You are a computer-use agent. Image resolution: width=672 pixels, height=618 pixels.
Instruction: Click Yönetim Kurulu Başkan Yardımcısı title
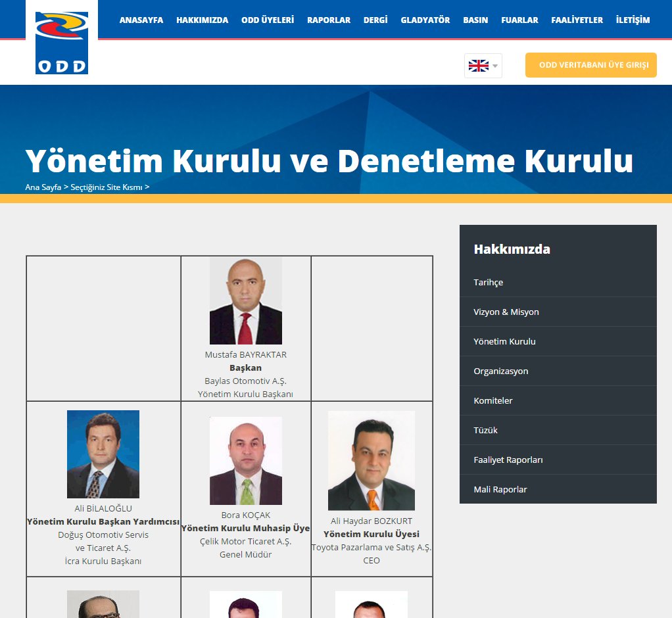click(x=103, y=522)
